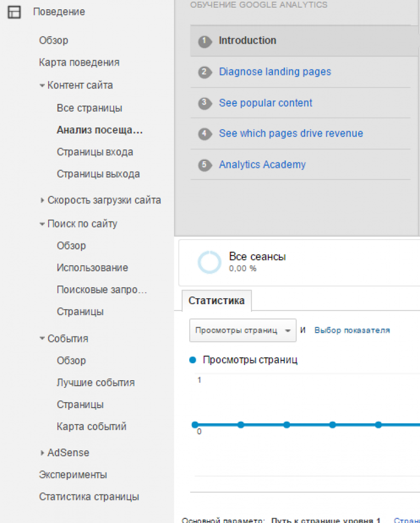Click the number 4 step circle
Viewport: 420px width, 523px height.
tap(205, 134)
